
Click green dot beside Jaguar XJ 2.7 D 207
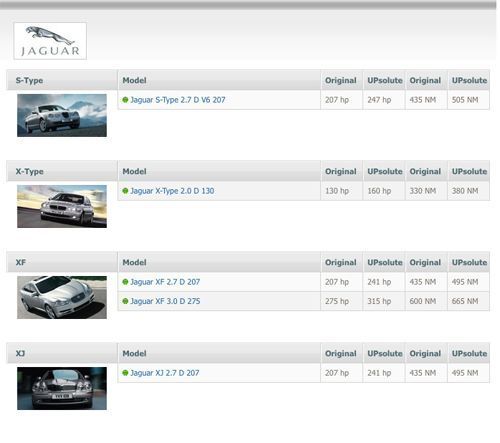(125, 373)
